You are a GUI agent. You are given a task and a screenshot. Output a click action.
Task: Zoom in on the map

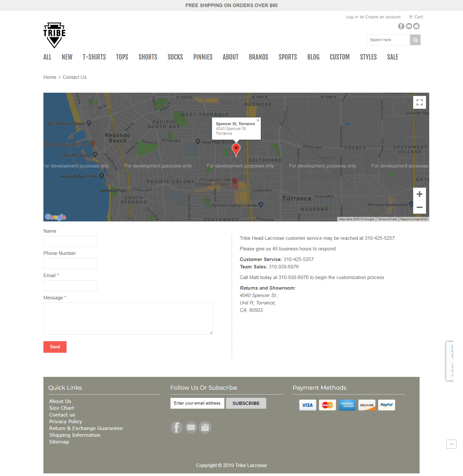point(419,194)
